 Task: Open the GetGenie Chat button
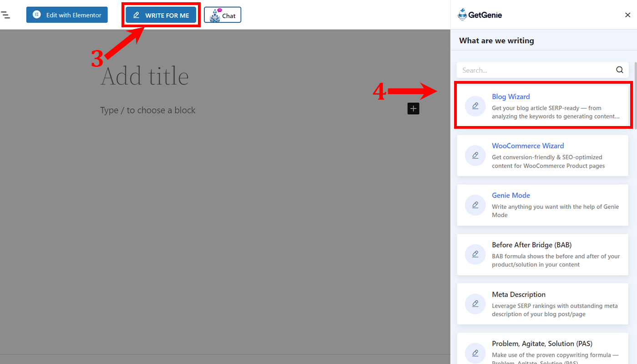tap(222, 15)
